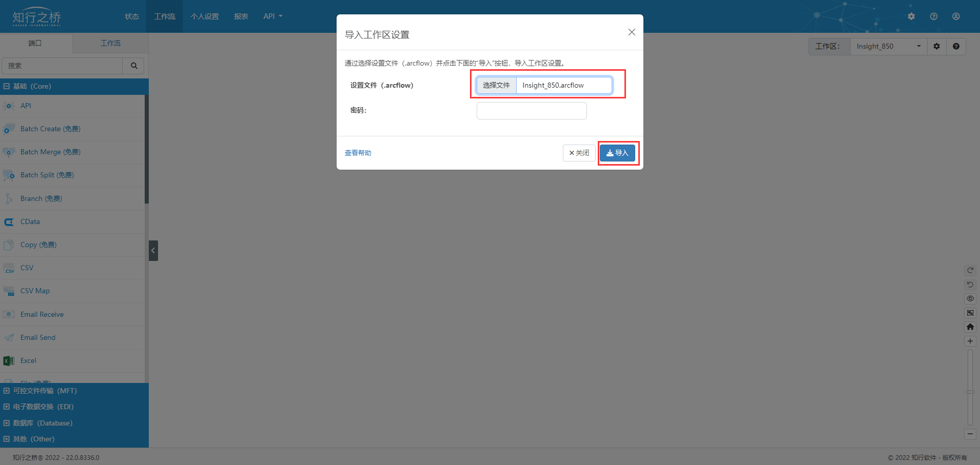This screenshot has width=980, height=465.
Task: Close the import dialog with X
Action: coord(632,32)
